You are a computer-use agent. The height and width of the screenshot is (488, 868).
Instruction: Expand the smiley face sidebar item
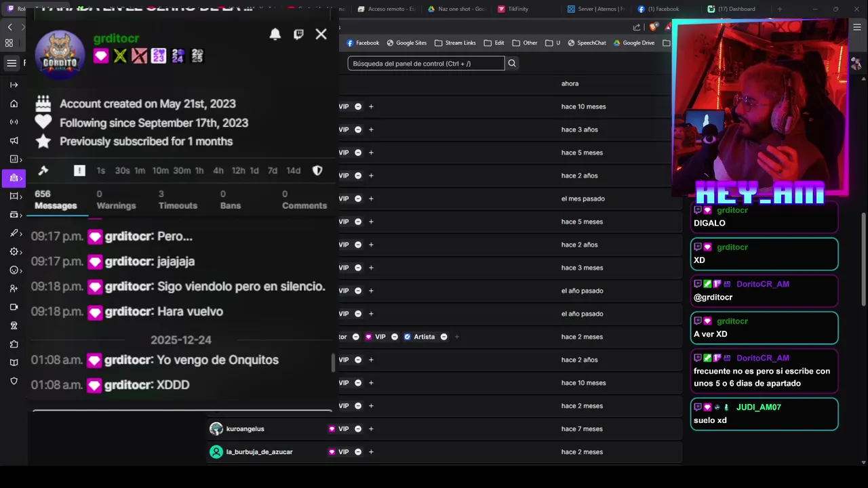[x=15, y=270]
